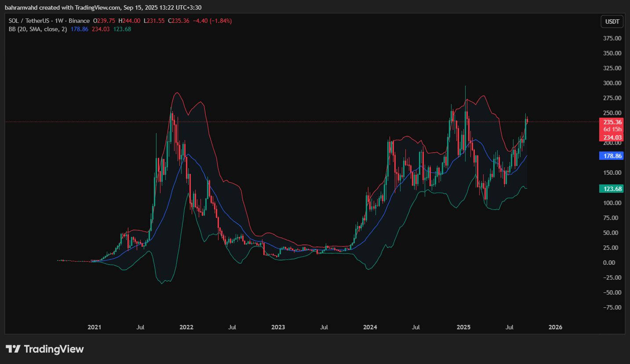Click the −75.00 price scale label
Screen dimensions: 630x364
(x=611, y=307)
